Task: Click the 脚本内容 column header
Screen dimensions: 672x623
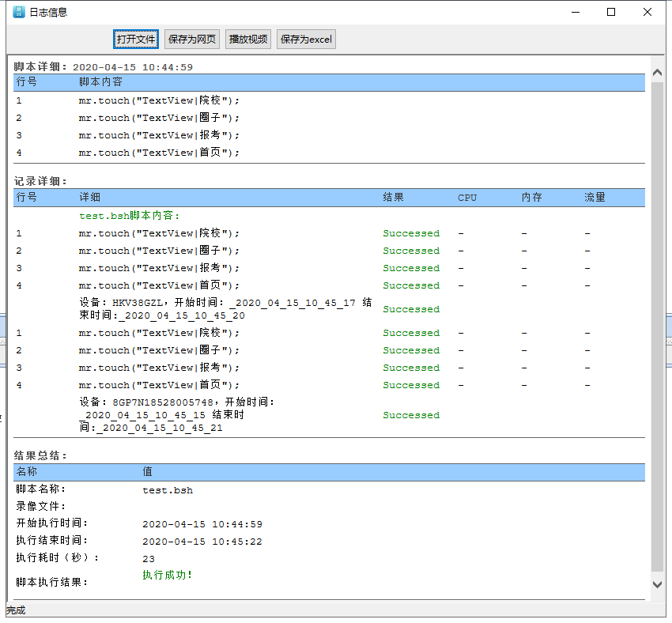Action: coord(100,82)
